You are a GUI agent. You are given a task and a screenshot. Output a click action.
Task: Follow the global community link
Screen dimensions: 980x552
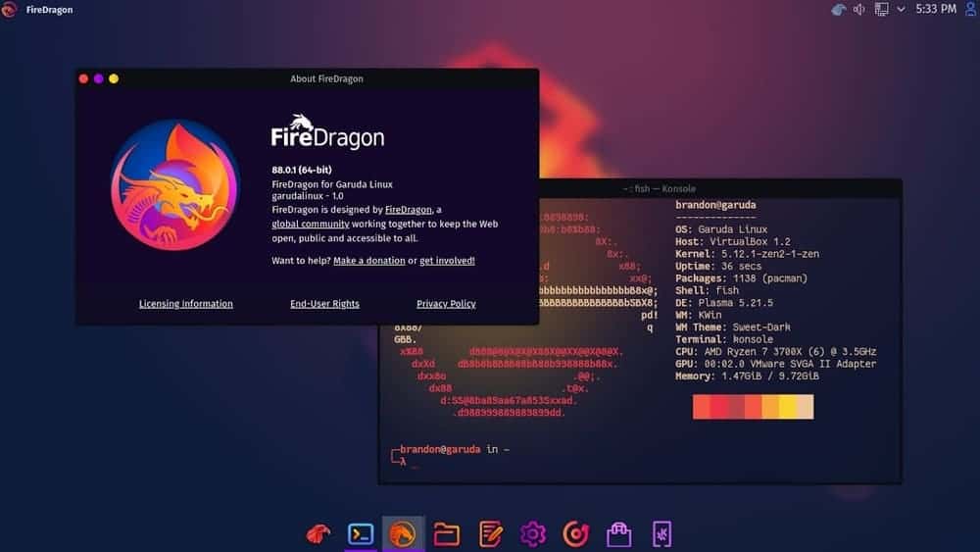(x=310, y=224)
